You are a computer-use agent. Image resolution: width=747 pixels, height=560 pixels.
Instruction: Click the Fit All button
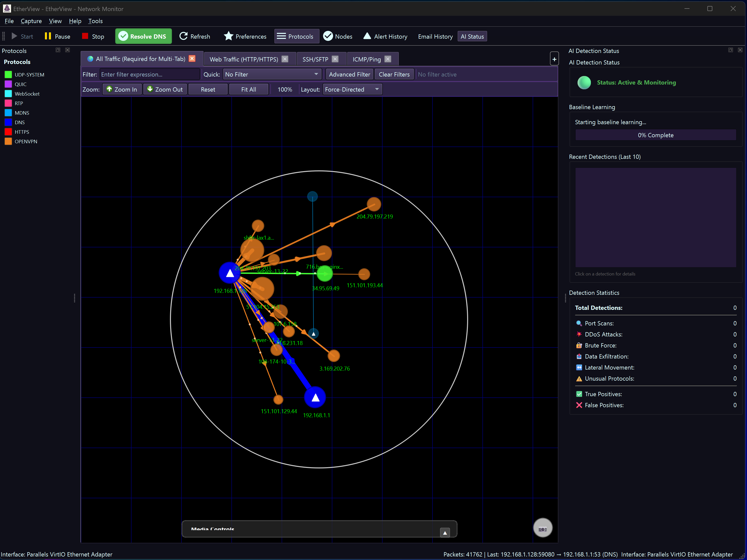248,89
